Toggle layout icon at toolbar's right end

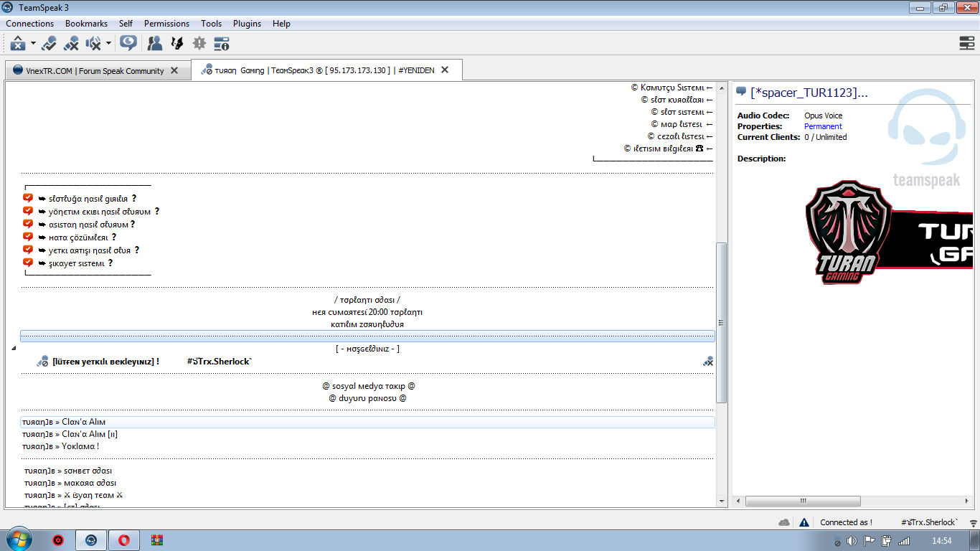[x=966, y=44]
